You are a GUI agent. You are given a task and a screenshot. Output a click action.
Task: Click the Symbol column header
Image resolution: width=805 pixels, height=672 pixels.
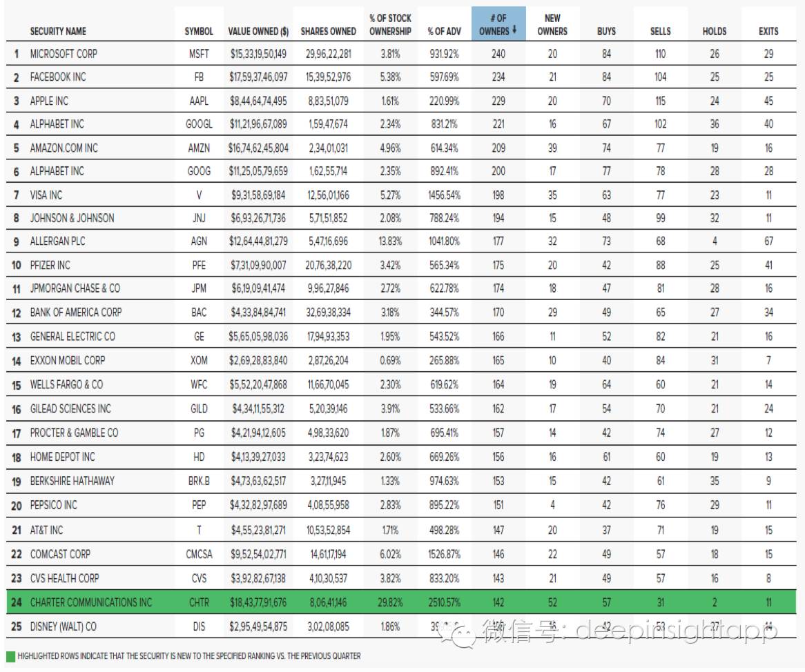tap(199, 32)
